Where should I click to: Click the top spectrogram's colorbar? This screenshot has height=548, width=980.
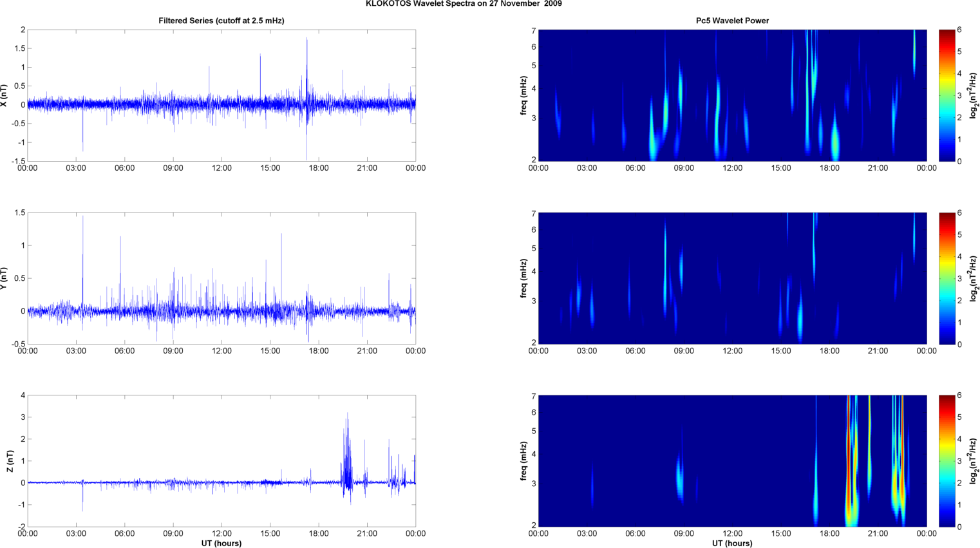coord(947,95)
